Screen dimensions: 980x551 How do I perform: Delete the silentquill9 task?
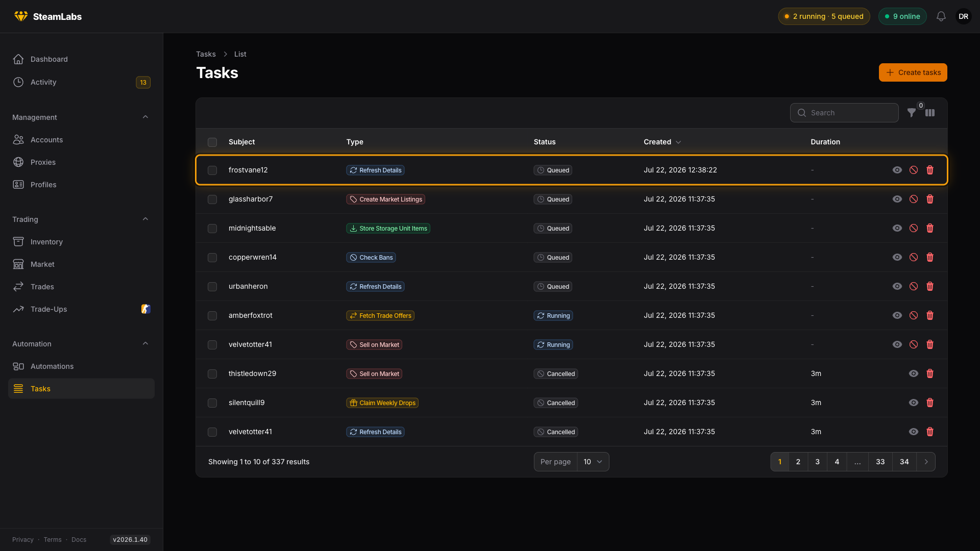pos(930,403)
